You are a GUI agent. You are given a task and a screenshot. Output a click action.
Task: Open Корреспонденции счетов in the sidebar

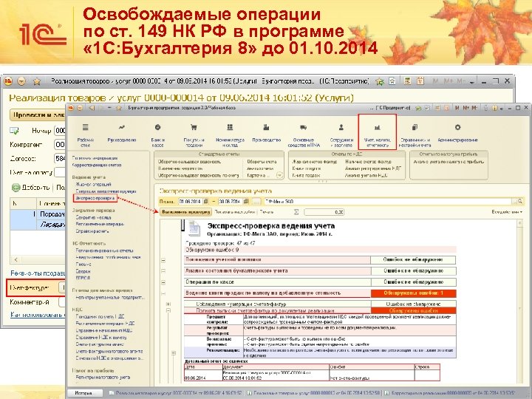(x=97, y=166)
